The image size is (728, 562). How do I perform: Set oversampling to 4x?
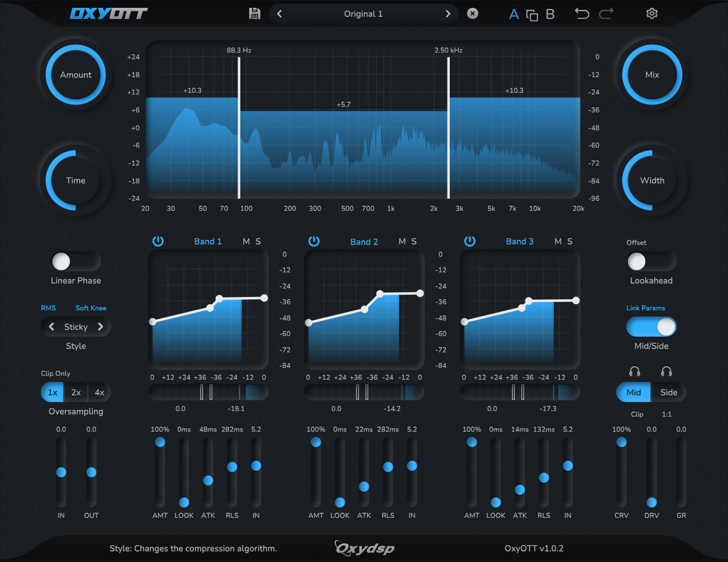(x=99, y=393)
